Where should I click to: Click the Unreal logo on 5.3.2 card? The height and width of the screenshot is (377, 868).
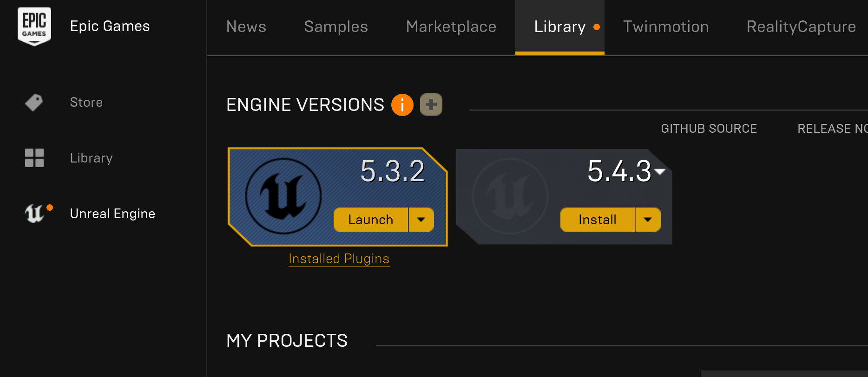[283, 196]
